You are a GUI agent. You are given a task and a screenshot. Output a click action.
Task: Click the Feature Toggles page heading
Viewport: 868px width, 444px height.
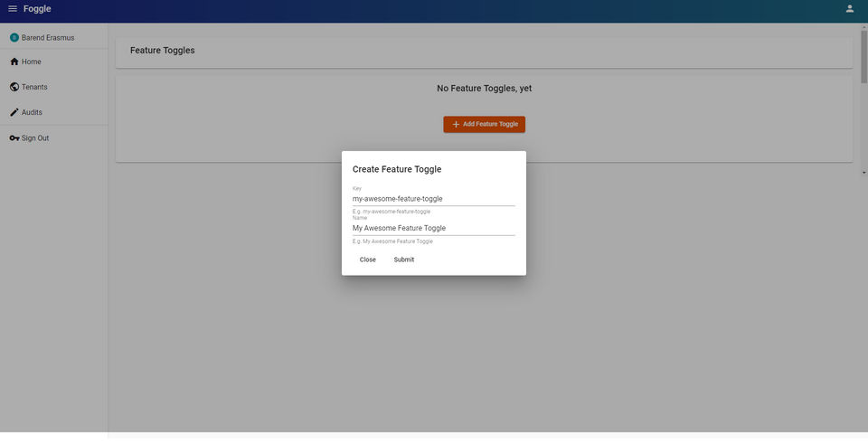pyautogui.click(x=162, y=51)
